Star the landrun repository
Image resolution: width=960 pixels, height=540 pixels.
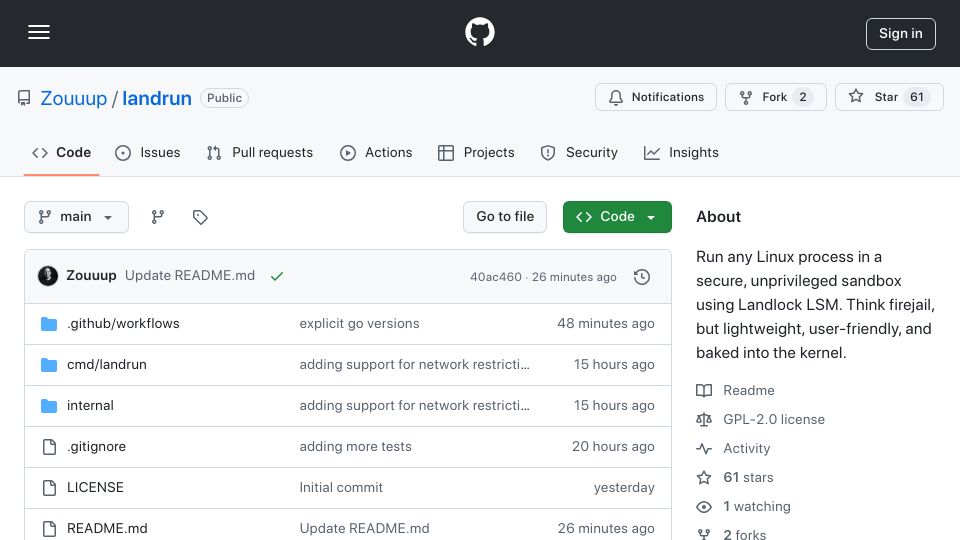(x=889, y=97)
